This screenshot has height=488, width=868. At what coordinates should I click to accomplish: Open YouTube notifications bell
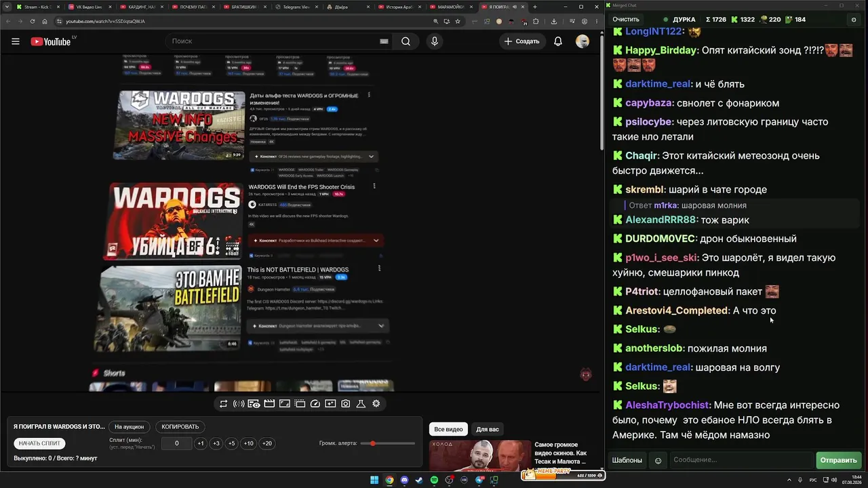pyautogui.click(x=558, y=41)
